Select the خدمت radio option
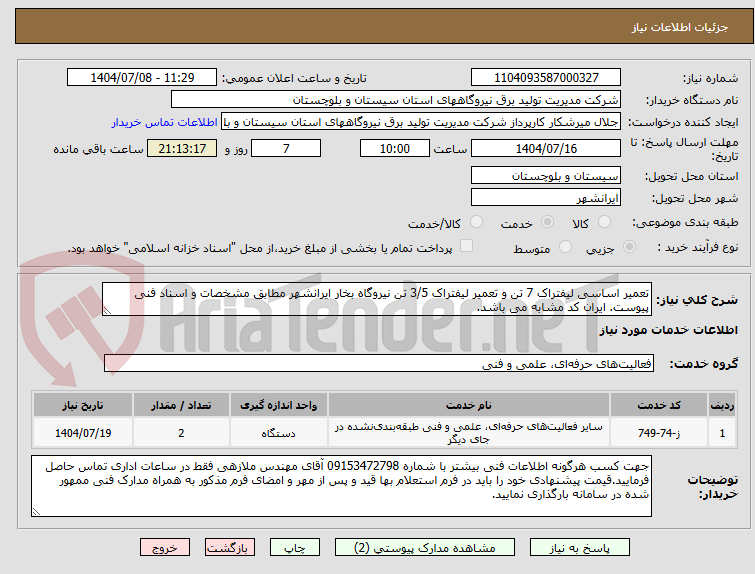The height and width of the screenshot is (574, 755). 547,222
